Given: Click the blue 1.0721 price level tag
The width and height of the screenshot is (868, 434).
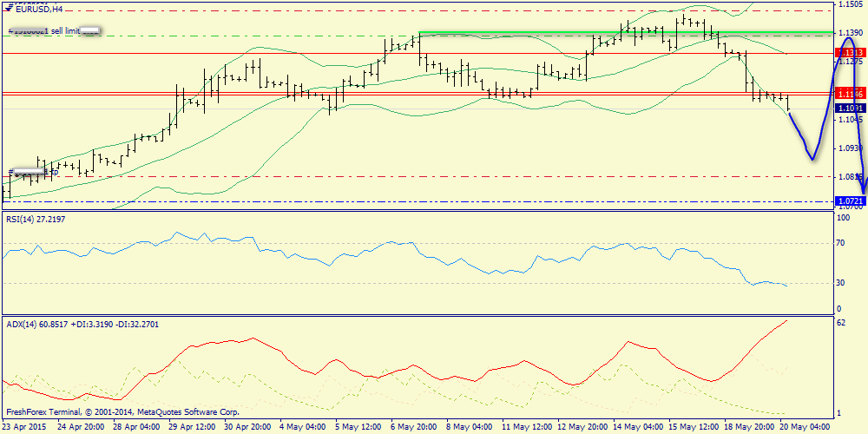Looking at the screenshot, I should [850, 201].
